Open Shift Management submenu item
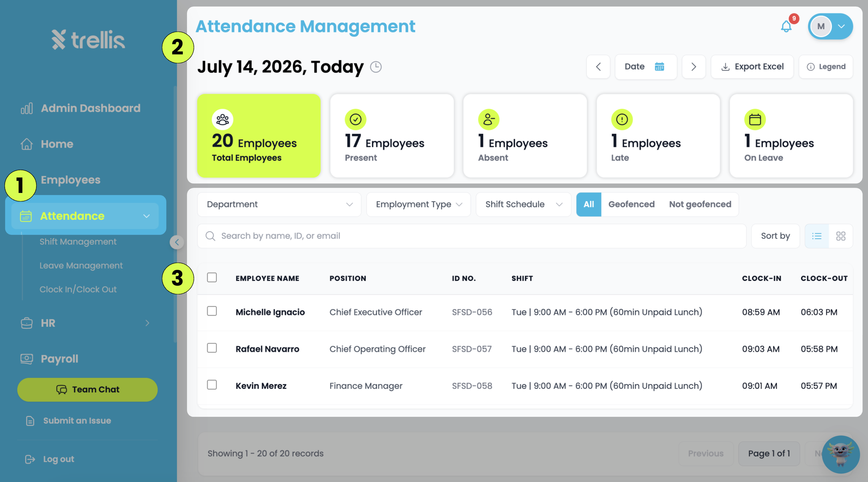Image resolution: width=868 pixels, height=482 pixels. point(78,242)
